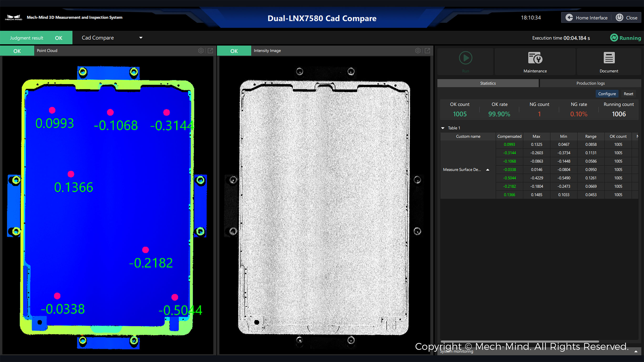Click the horizontal scrollbar below the table

520,341
